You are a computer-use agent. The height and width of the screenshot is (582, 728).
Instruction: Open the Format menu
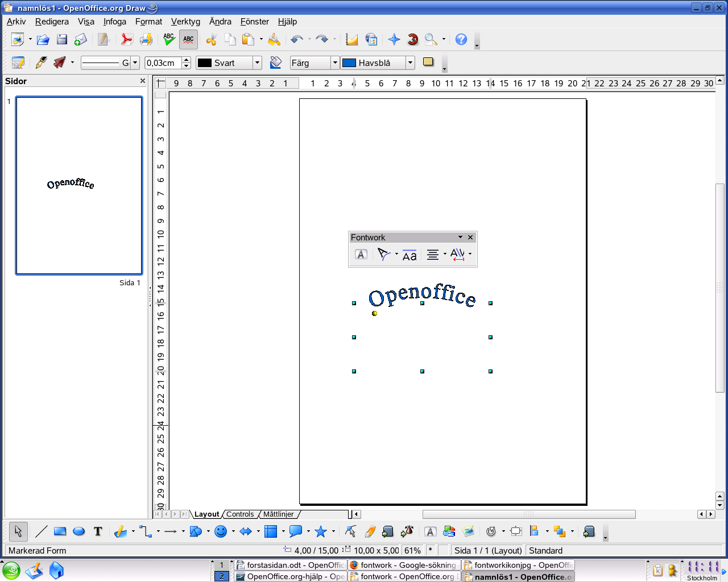click(148, 22)
